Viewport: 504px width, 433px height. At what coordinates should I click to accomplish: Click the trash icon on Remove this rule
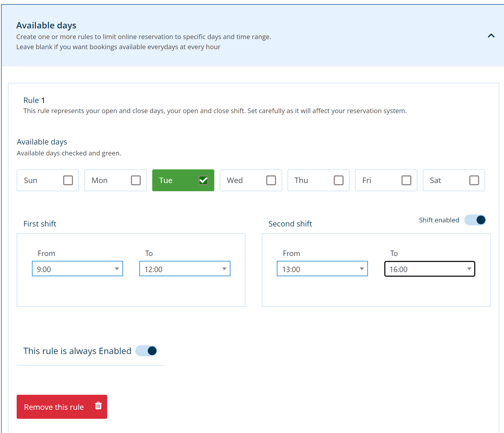(98, 407)
